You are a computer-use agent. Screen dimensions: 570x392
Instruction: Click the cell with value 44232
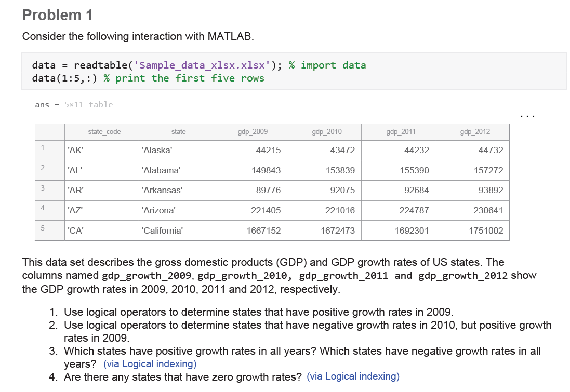point(399,150)
